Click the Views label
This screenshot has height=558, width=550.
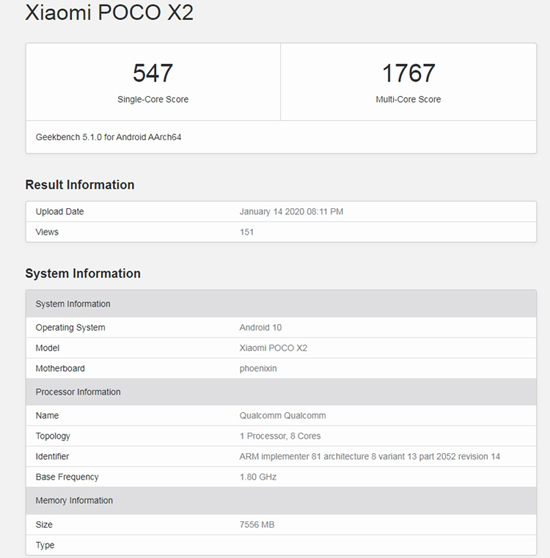(47, 232)
